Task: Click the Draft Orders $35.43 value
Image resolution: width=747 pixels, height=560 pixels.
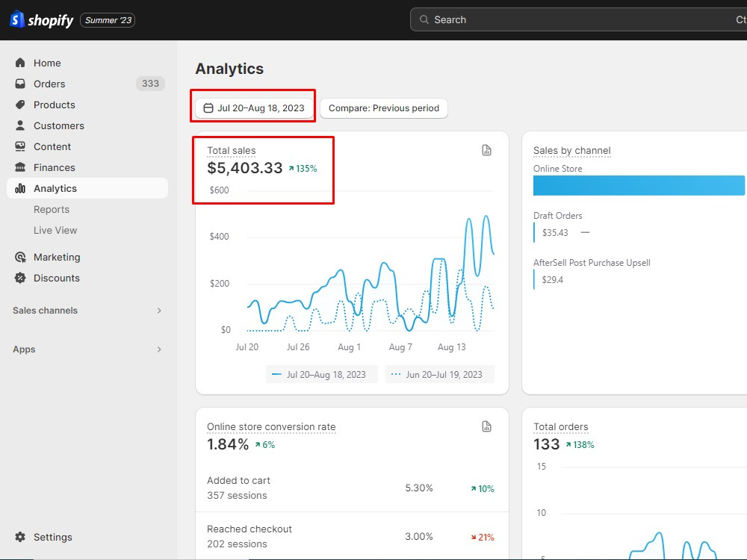Action: pos(555,233)
